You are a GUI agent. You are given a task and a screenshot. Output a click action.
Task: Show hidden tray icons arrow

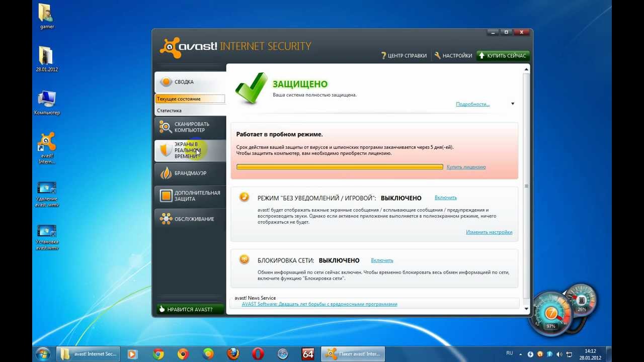(520, 354)
